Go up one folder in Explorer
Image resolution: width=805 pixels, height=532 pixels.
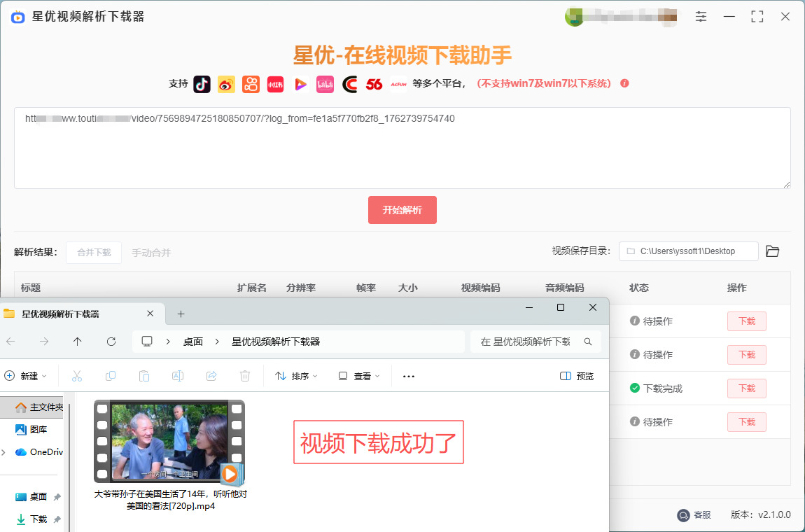tap(78, 342)
